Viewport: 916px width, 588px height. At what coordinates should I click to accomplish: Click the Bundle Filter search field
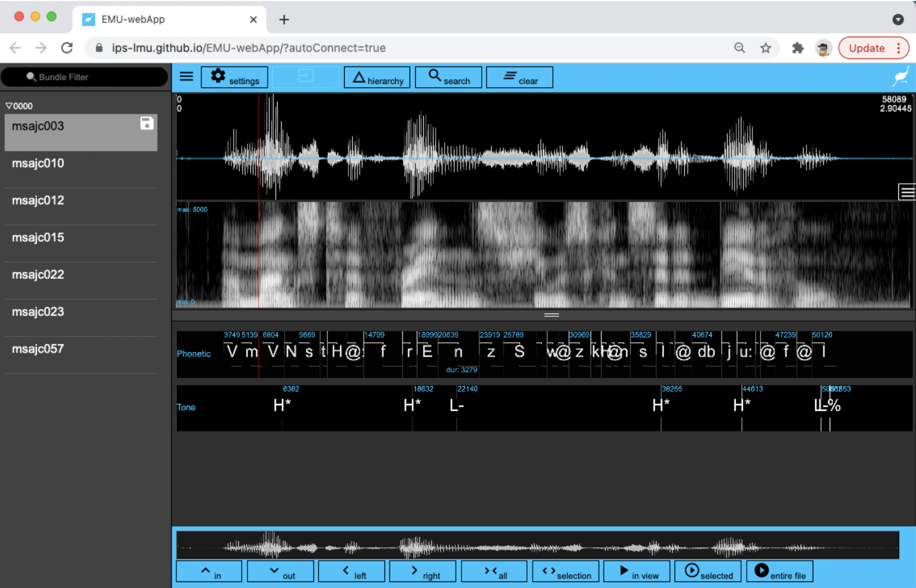(x=84, y=77)
